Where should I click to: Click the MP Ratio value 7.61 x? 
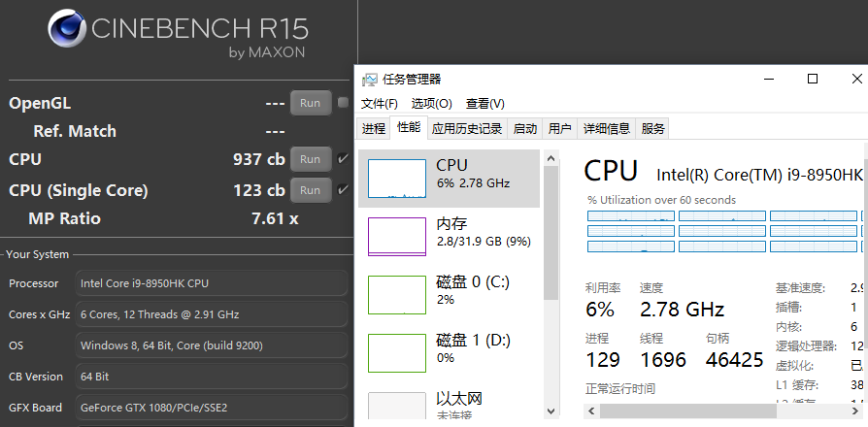click(275, 218)
